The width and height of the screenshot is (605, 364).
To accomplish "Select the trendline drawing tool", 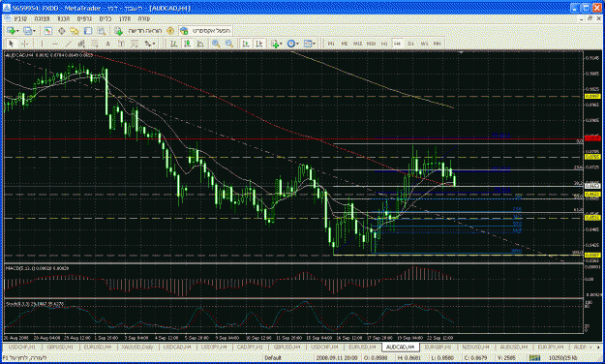I will point(69,44).
